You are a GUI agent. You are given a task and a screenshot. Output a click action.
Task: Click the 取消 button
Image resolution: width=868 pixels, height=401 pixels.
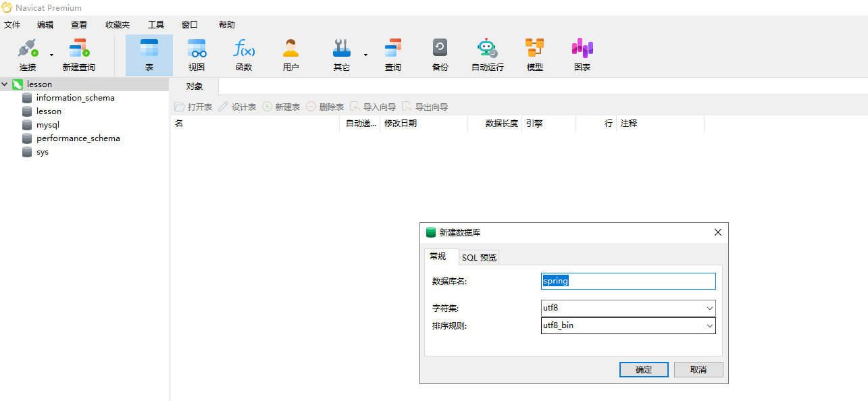click(x=698, y=369)
